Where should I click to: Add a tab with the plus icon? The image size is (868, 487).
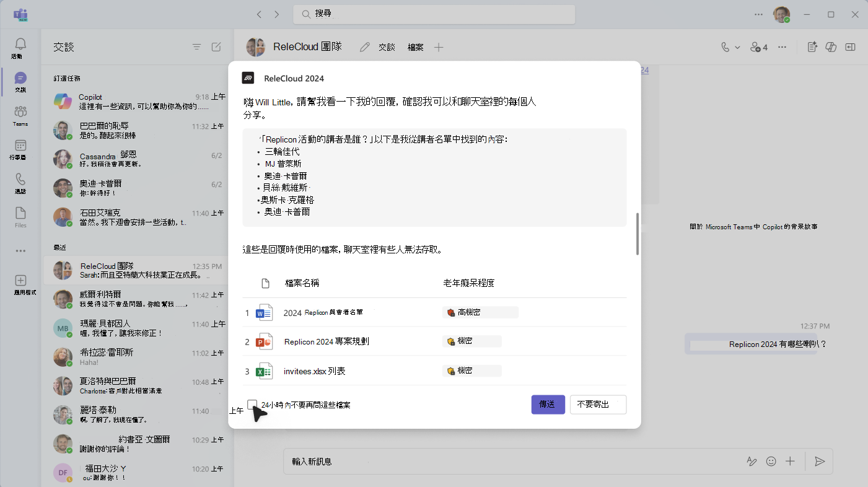(439, 47)
